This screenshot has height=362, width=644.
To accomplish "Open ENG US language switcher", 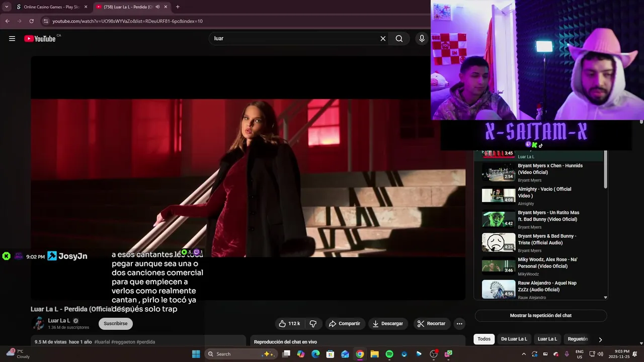I will click(x=579, y=354).
